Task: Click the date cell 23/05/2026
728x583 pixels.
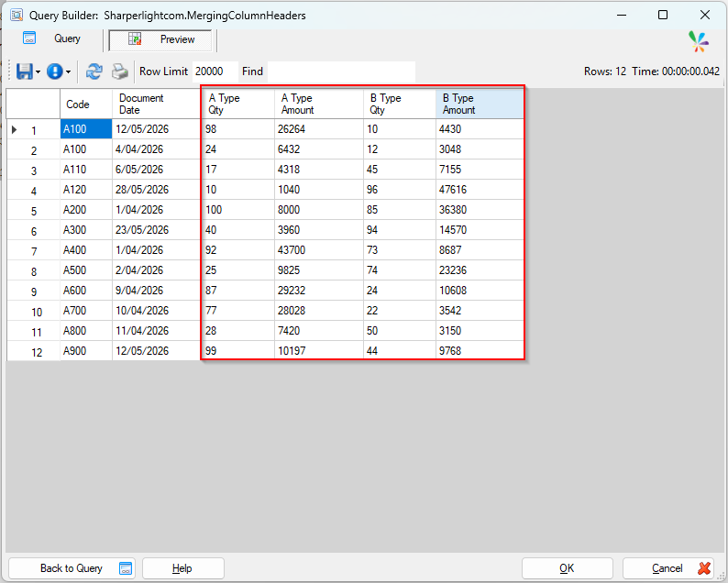Action: (x=156, y=230)
